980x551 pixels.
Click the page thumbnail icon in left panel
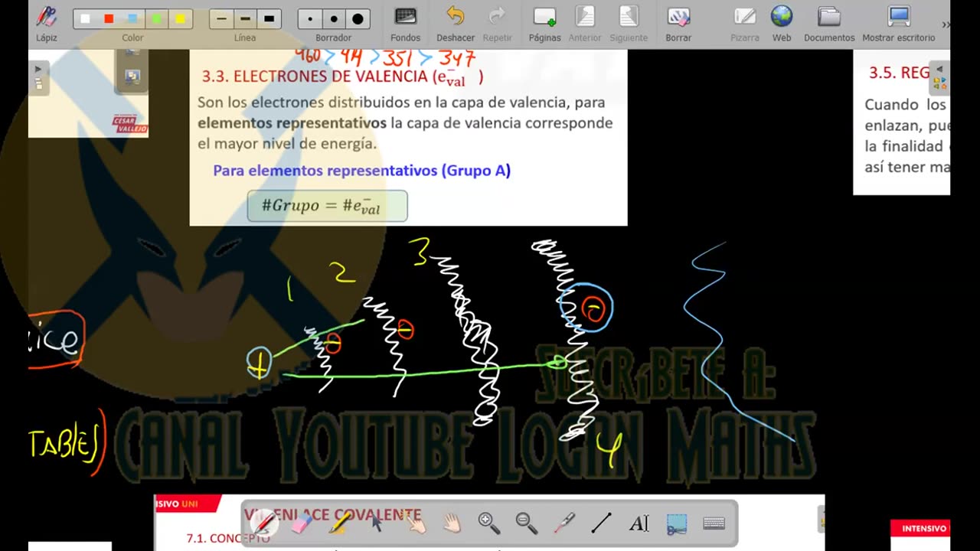pyautogui.click(x=132, y=77)
